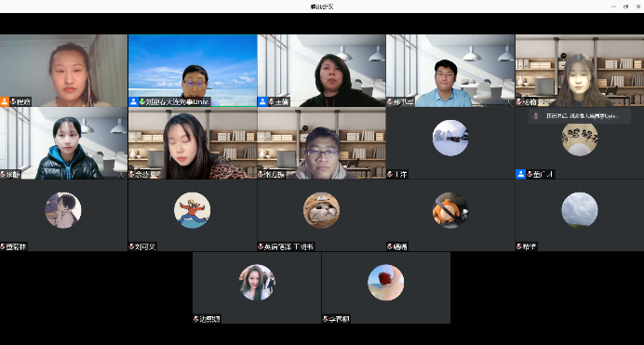Select video tile of man in light blue shirt
This screenshot has height=345, width=644.
(450, 71)
